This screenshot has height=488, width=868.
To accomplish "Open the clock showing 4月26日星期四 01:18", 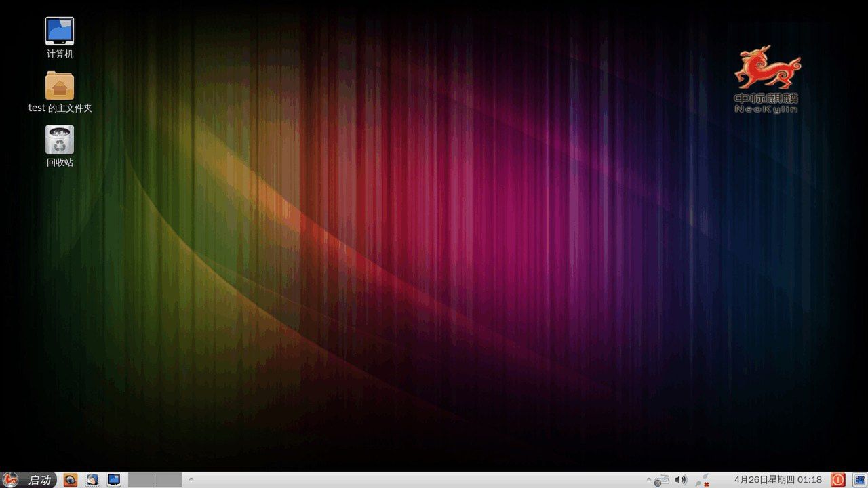I will click(778, 480).
